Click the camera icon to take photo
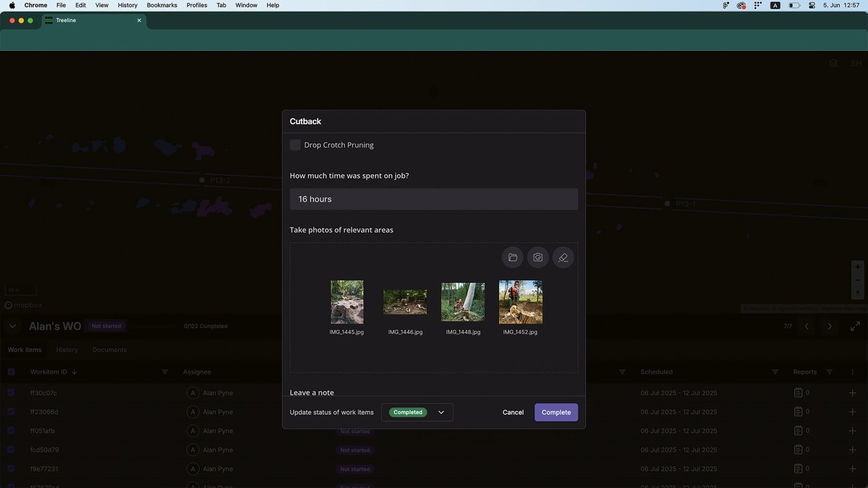Image resolution: width=868 pixels, height=488 pixels. click(x=538, y=257)
